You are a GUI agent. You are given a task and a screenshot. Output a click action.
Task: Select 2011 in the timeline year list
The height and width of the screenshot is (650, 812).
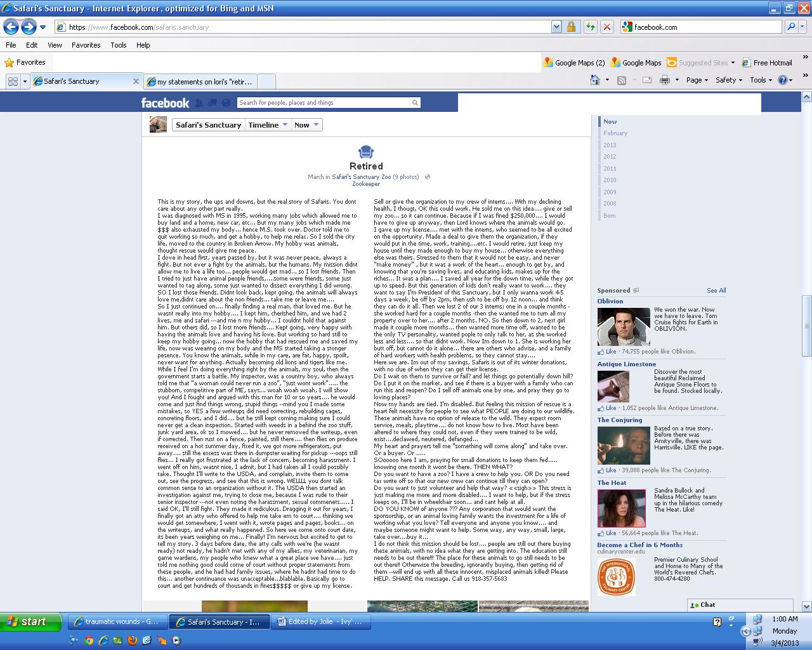click(x=610, y=168)
